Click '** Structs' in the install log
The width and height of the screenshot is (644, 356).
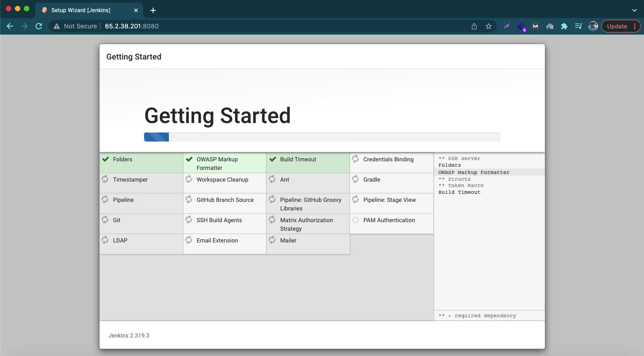454,179
